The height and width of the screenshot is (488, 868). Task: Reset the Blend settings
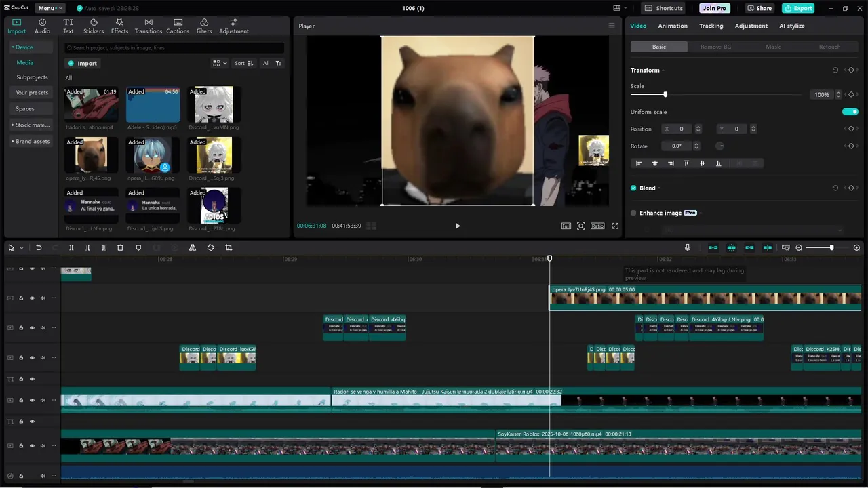click(835, 188)
